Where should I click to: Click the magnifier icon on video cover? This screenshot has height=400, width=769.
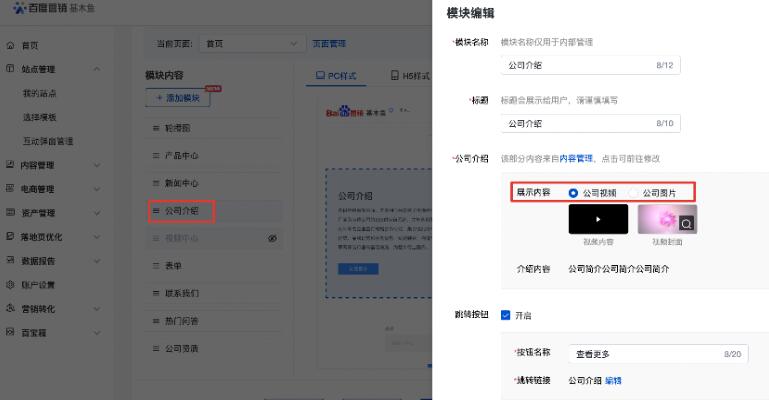(686, 224)
